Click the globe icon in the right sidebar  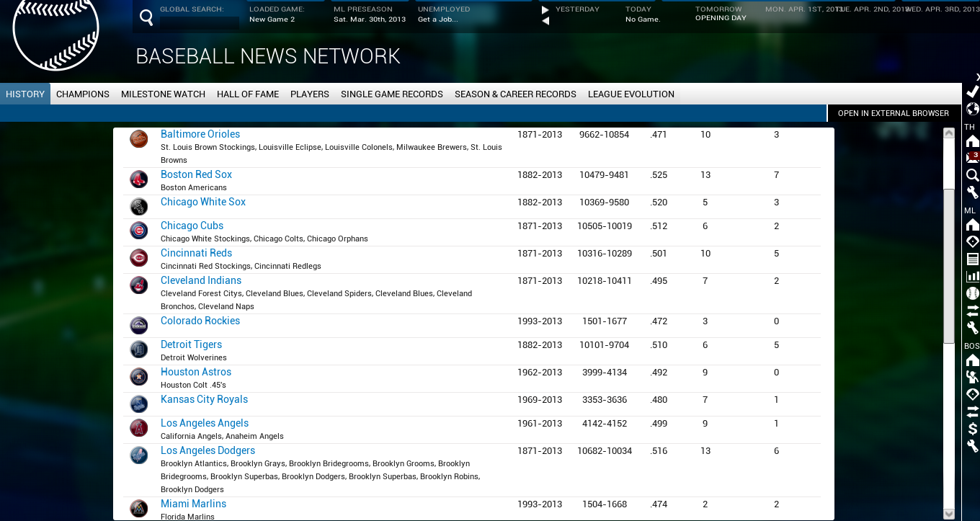pyautogui.click(x=972, y=109)
